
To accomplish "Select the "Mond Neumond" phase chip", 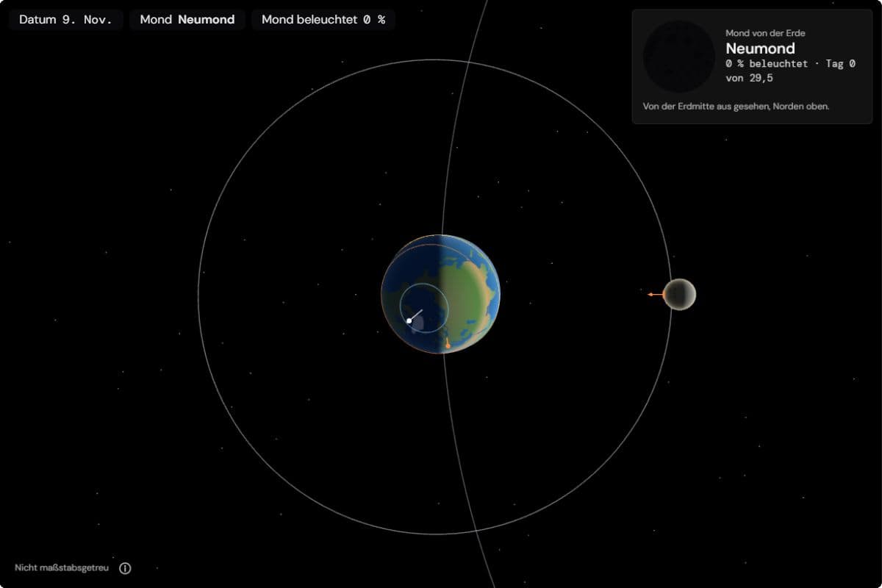I will click(187, 20).
